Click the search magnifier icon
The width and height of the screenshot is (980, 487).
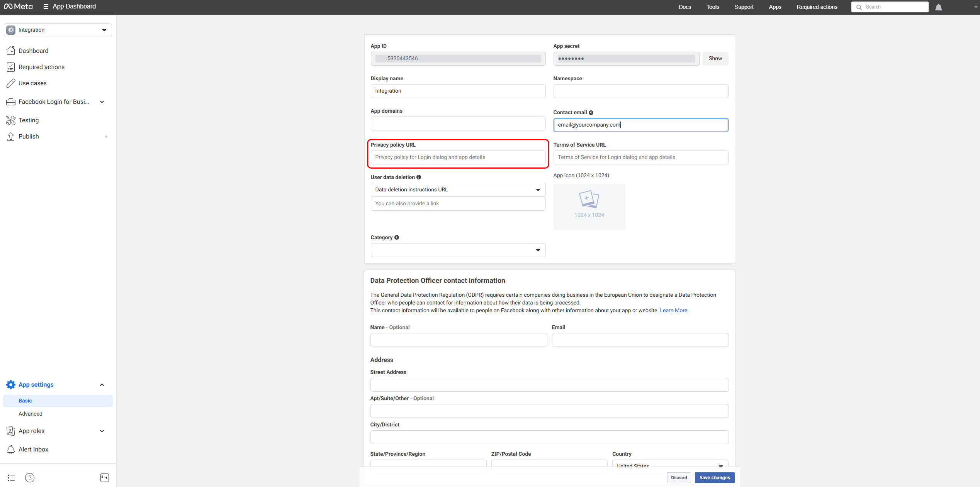tap(859, 7)
